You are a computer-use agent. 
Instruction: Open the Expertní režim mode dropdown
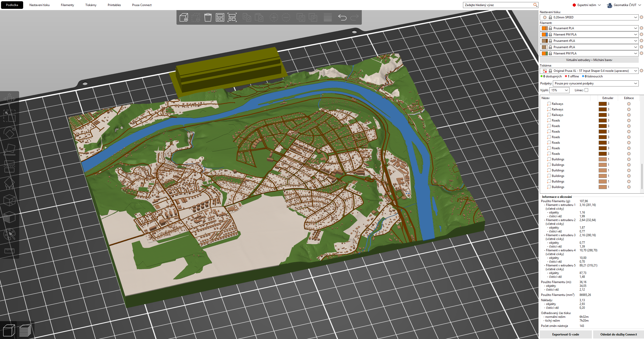[587, 5]
